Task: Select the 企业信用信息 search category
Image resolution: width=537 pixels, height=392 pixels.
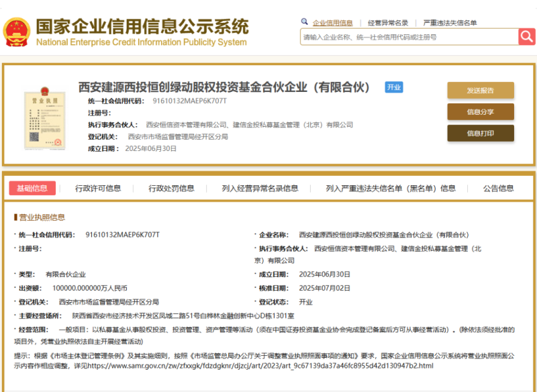Action: point(332,23)
